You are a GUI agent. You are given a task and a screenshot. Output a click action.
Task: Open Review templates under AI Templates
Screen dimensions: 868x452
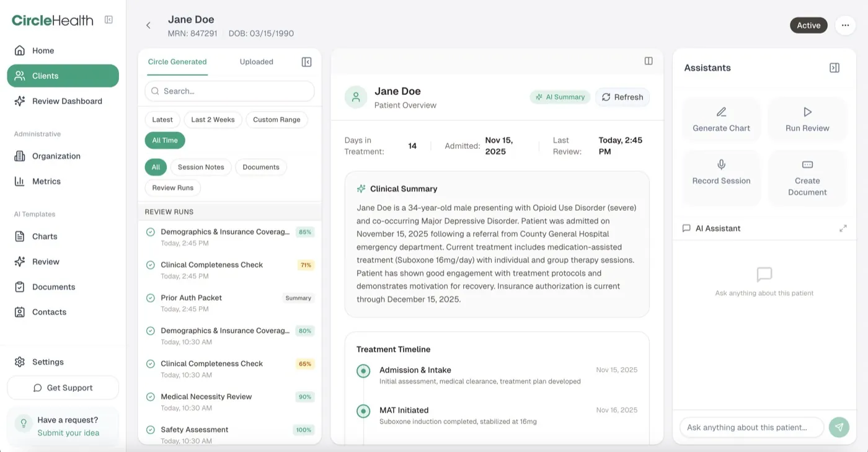click(x=63, y=262)
